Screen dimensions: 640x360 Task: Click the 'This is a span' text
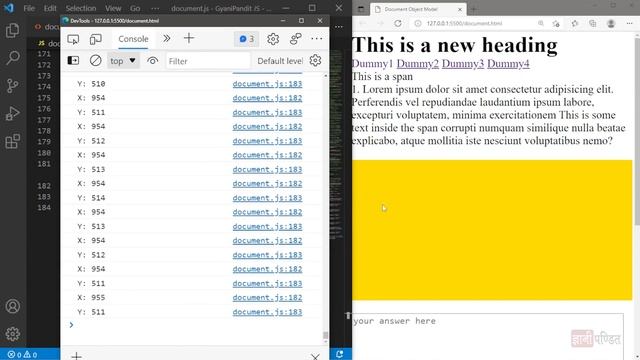point(382,77)
